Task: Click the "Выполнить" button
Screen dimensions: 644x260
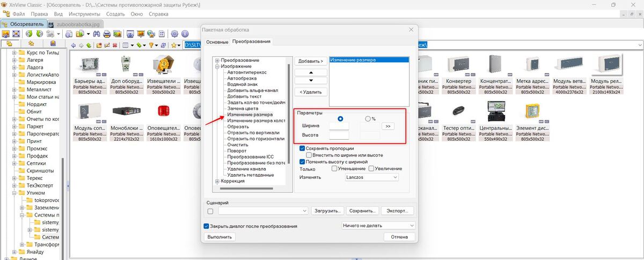Action: click(219, 237)
